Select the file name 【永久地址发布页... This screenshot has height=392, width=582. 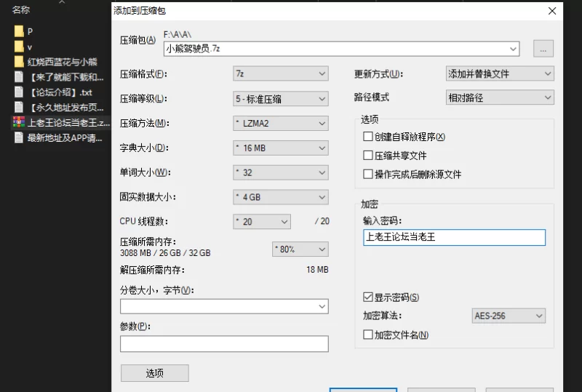pos(65,108)
